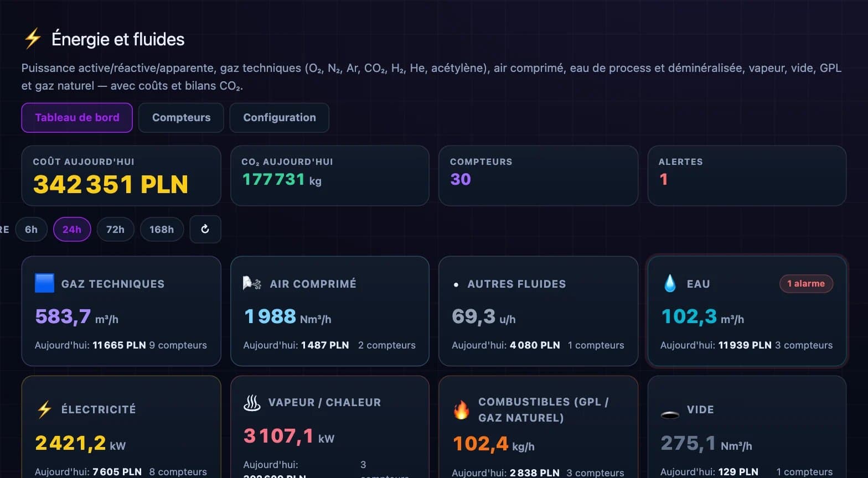Image resolution: width=868 pixels, height=478 pixels.
Task: Select the 168h time range
Action: click(162, 229)
